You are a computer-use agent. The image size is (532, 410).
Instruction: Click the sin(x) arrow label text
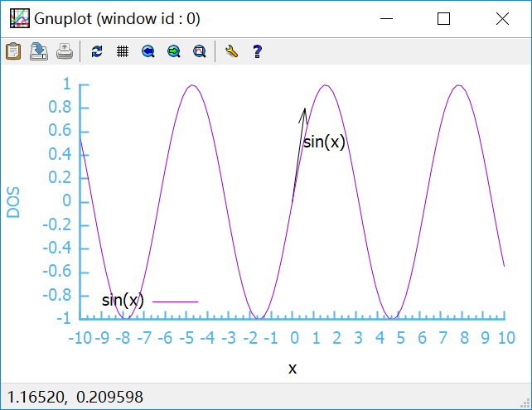(x=324, y=142)
